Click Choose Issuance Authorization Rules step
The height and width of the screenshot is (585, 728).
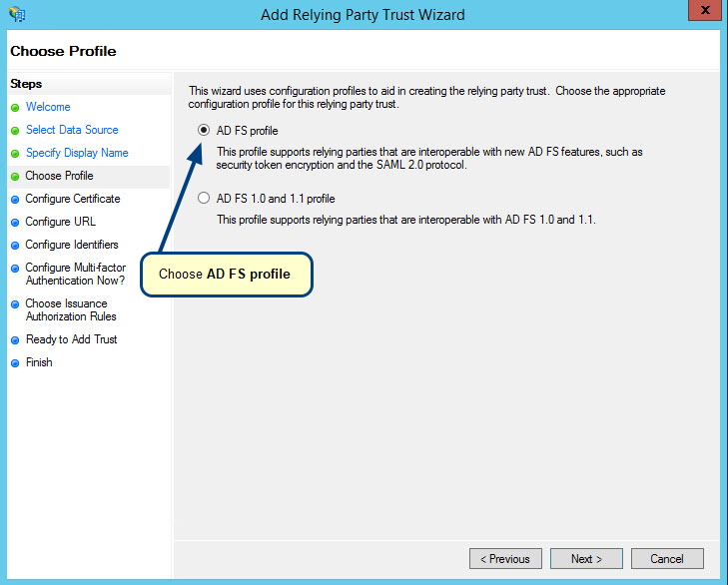point(71,309)
